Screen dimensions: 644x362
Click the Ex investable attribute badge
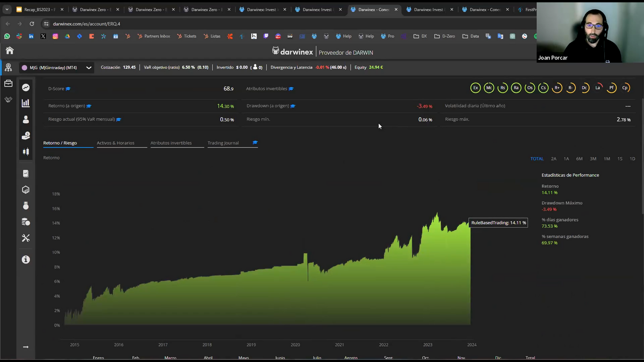475,88
